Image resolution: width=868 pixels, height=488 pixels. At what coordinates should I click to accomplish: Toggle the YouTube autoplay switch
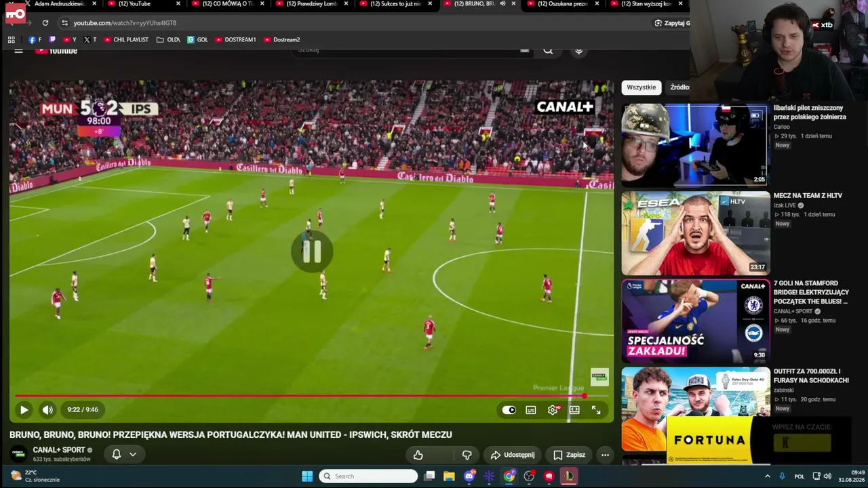tap(509, 409)
